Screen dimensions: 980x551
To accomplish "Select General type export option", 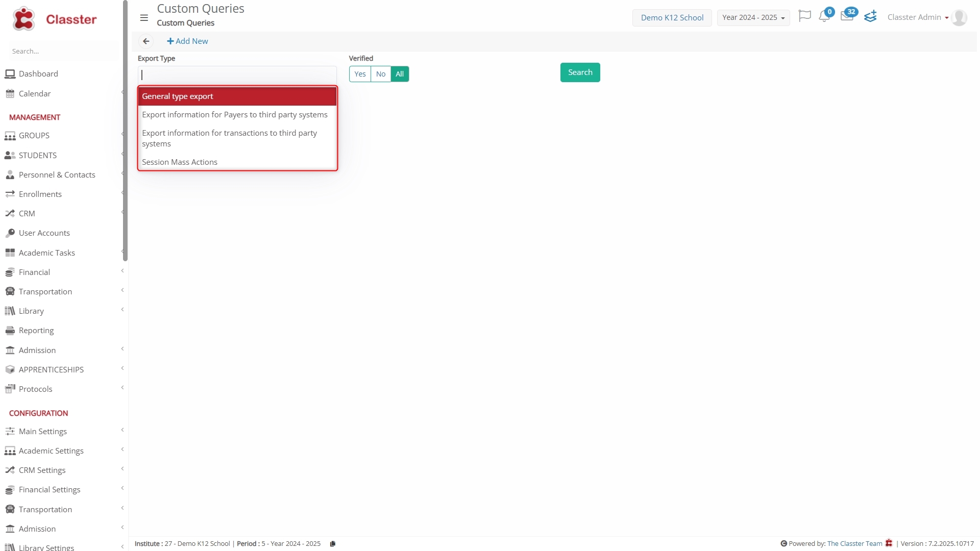I will click(x=237, y=96).
